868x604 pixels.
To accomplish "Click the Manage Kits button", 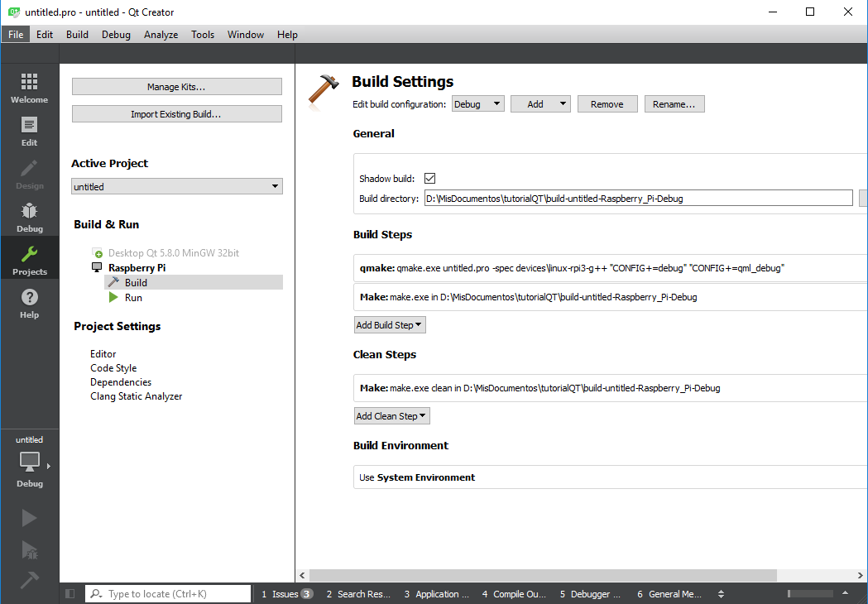I will [176, 86].
